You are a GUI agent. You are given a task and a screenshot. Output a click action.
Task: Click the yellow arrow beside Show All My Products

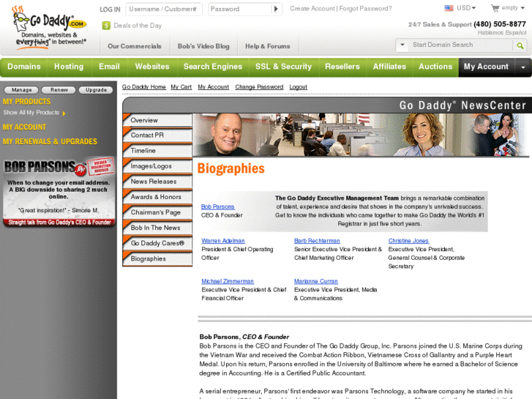(64, 113)
